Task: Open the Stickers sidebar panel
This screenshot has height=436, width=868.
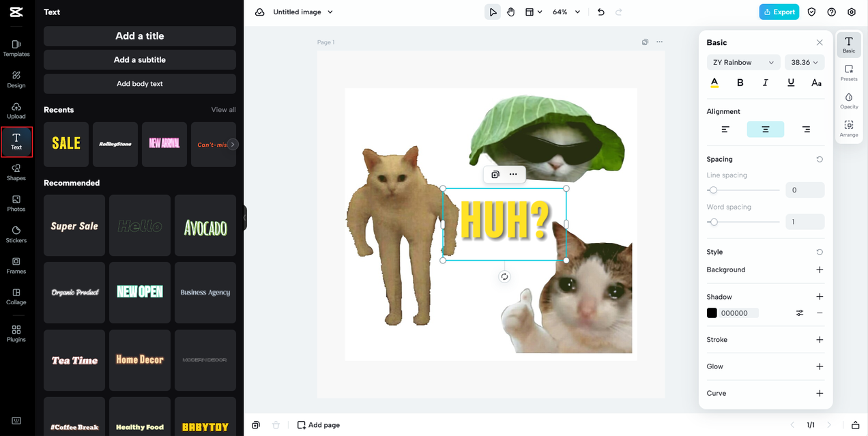Action: click(x=16, y=234)
